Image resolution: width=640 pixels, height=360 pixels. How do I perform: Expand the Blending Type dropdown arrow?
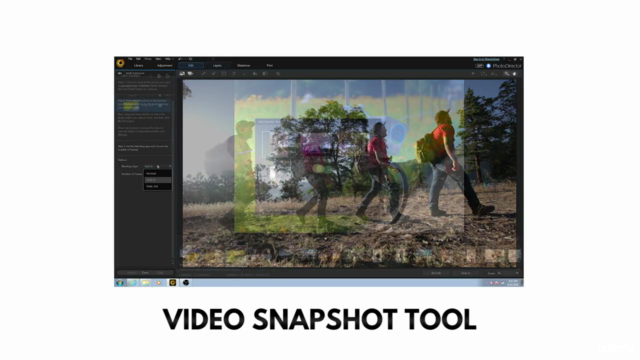click(170, 167)
